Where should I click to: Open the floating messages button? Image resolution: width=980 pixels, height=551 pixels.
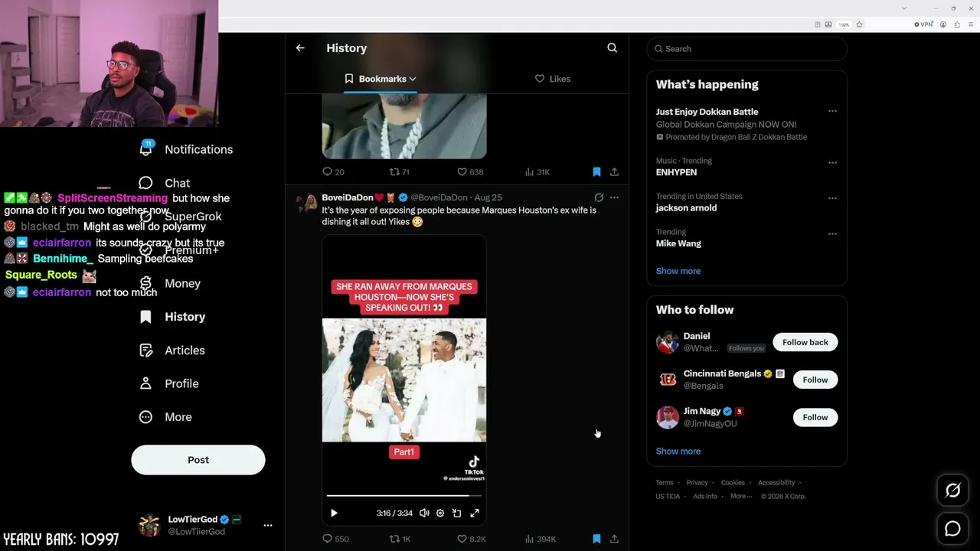pyautogui.click(x=952, y=529)
